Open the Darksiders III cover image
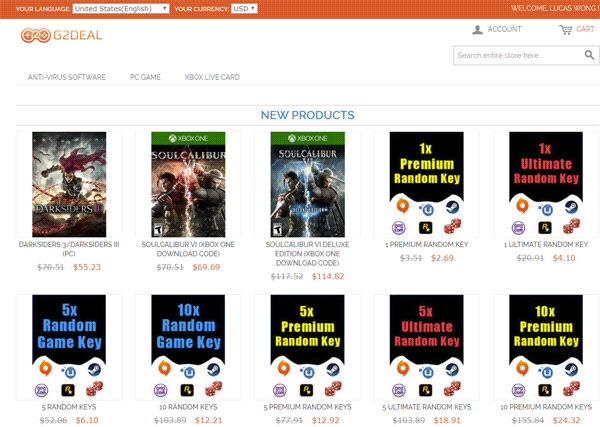The height and width of the screenshot is (427, 600). pos(69,184)
